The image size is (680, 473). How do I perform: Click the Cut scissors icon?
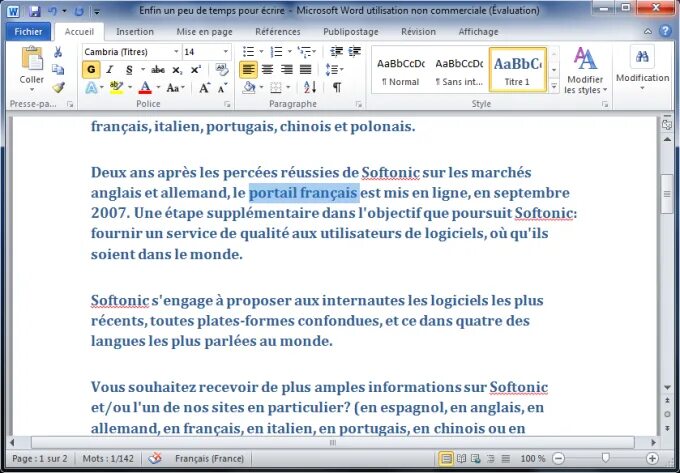[x=58, y=52]
